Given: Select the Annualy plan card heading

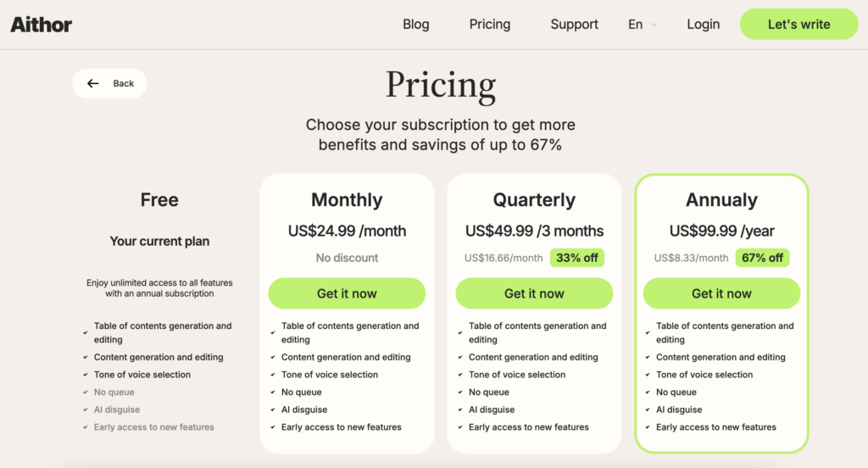Looking at the screenshot, I should (x=721, y=200).
